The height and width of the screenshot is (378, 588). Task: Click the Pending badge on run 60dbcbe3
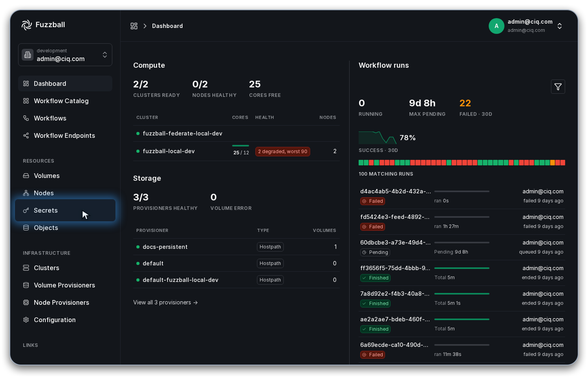[375, 252]
